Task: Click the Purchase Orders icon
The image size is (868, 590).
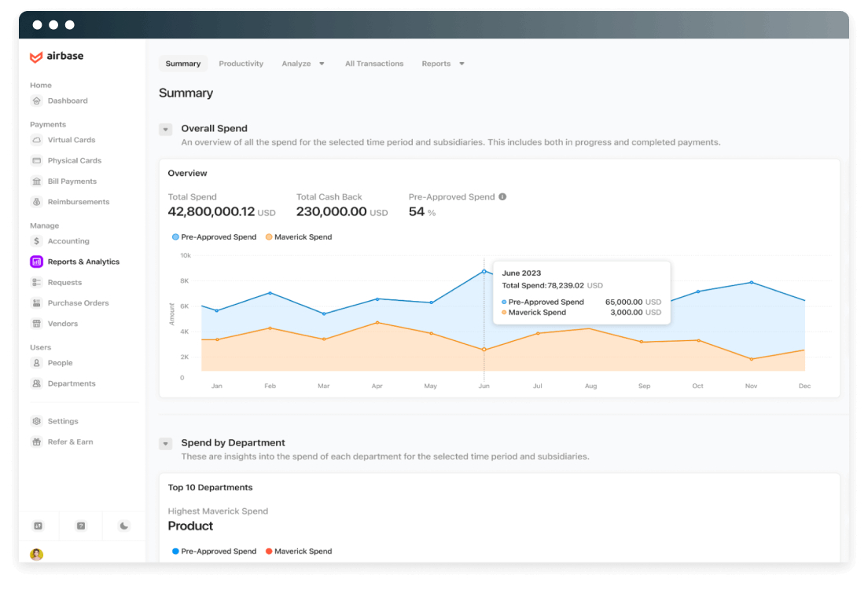Action: coord(36,303)
